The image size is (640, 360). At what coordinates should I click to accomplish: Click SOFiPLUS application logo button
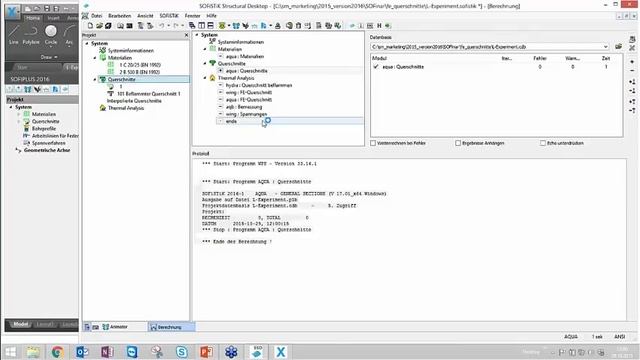[x=12, y=12]
